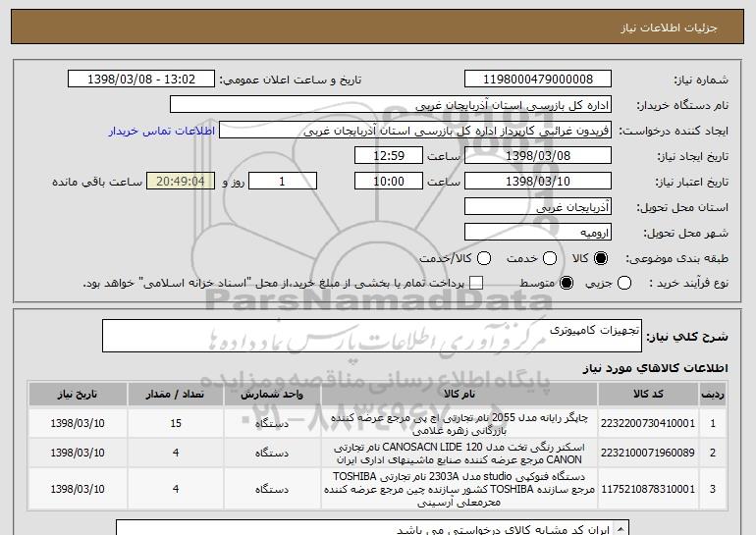Image resolution: width=756 pixels, height=535 pixels.
Task: Click row number 1 cell
Action: [x=713, y=424]
